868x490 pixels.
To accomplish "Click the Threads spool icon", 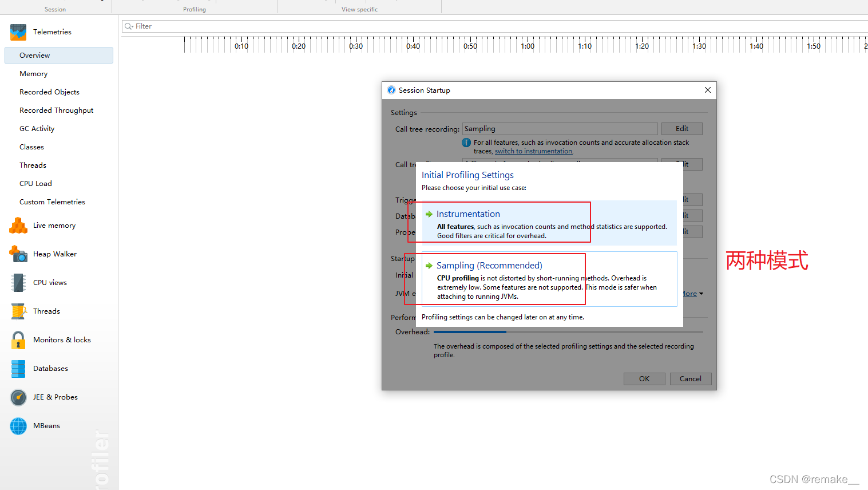I will 18,311.
